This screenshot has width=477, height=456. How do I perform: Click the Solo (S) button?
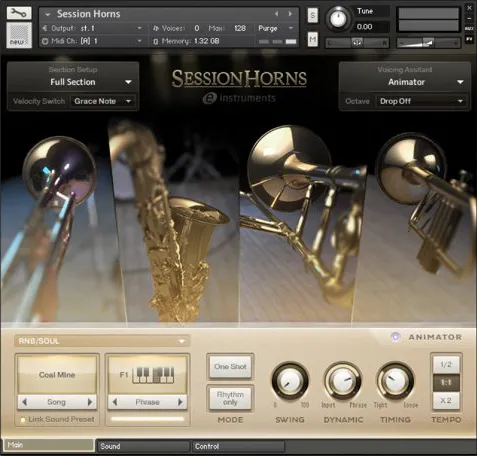pos(312,15)
